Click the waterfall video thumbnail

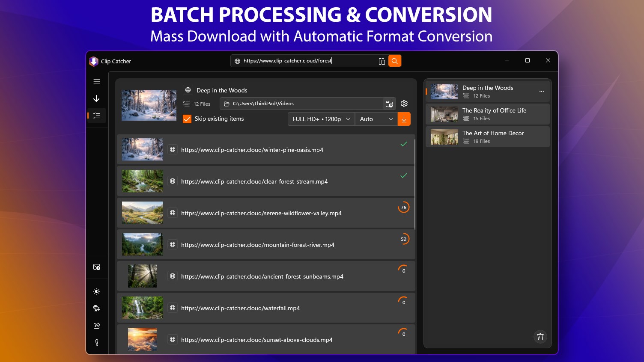pos(143,308)
